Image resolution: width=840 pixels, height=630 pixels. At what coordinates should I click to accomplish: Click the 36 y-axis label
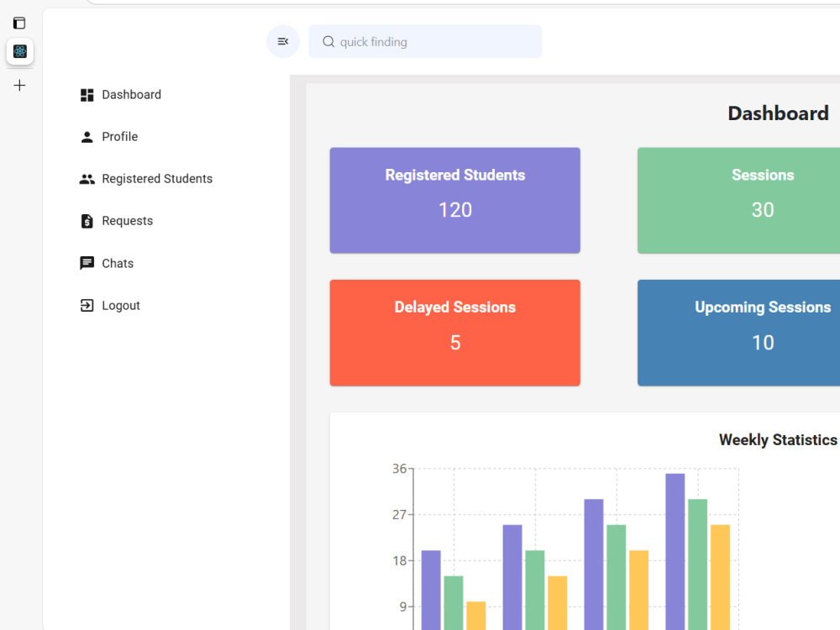point(399,469)
